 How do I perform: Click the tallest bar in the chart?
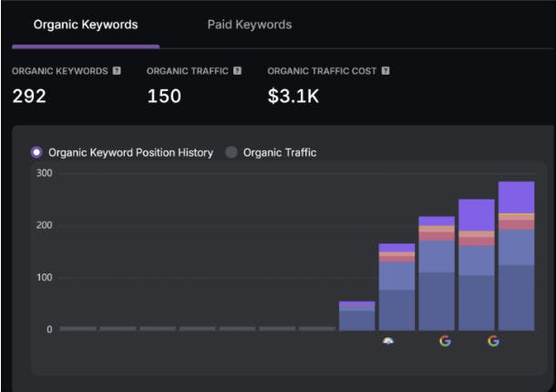coord(516,264)
